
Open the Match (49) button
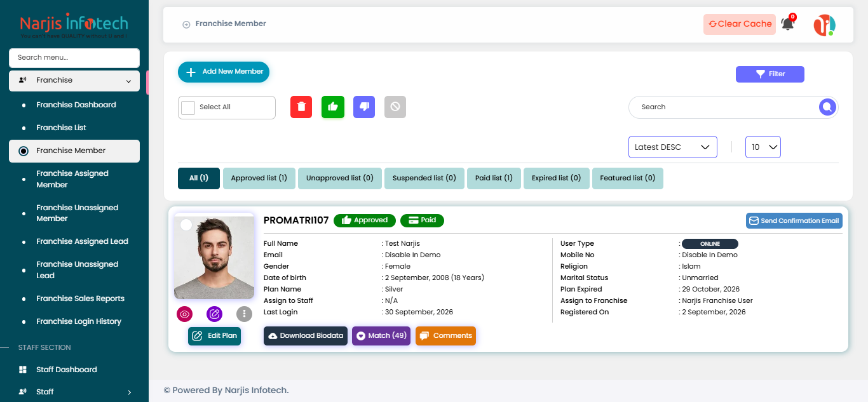[x=381, y=336]
